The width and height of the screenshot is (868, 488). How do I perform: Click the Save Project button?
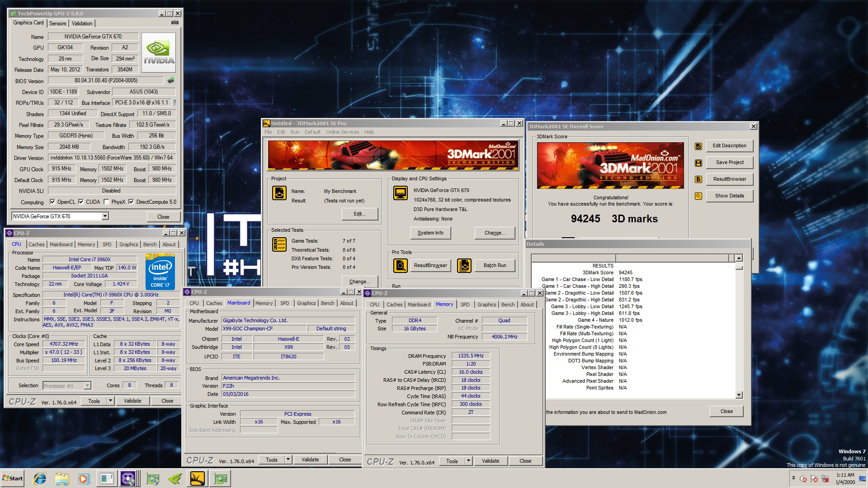click(729, 163)
